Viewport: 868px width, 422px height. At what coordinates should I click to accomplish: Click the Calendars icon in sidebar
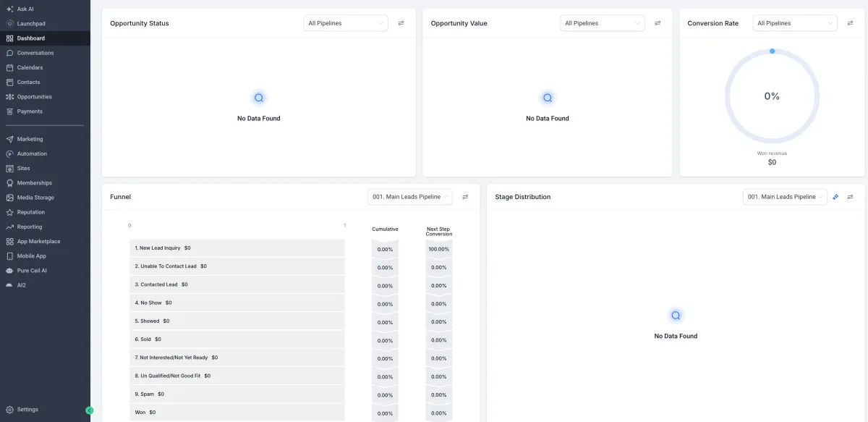pos(10,67)
